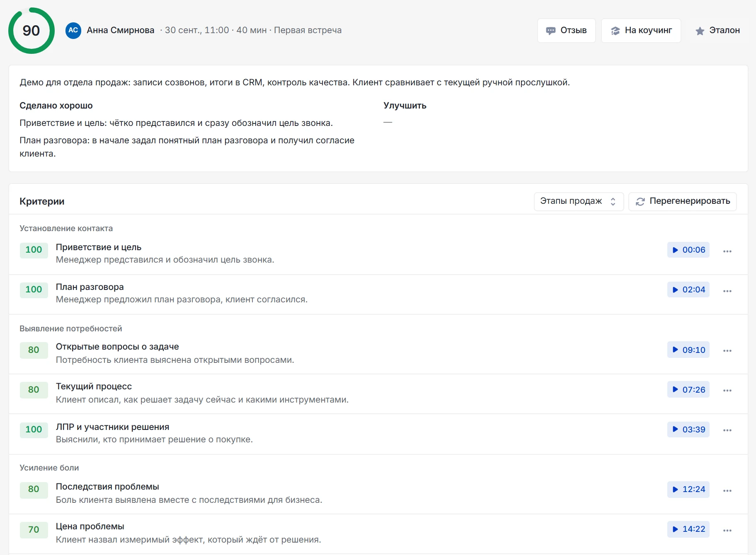Image resolution: width=756 pixels, height=555 pixels.
Task: Play recording at 09:10 timestamp
Action: 688,350
